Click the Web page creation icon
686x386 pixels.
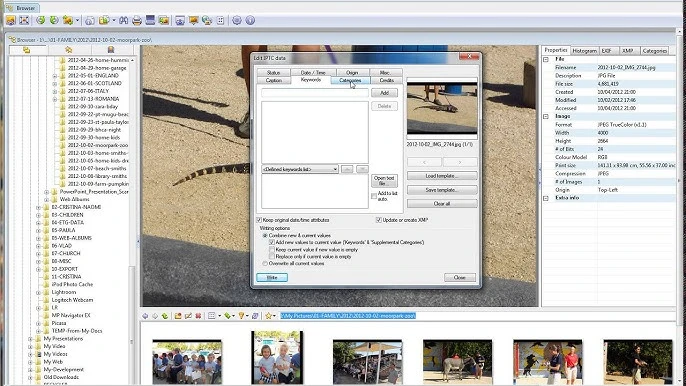click(x=207, y=20)
